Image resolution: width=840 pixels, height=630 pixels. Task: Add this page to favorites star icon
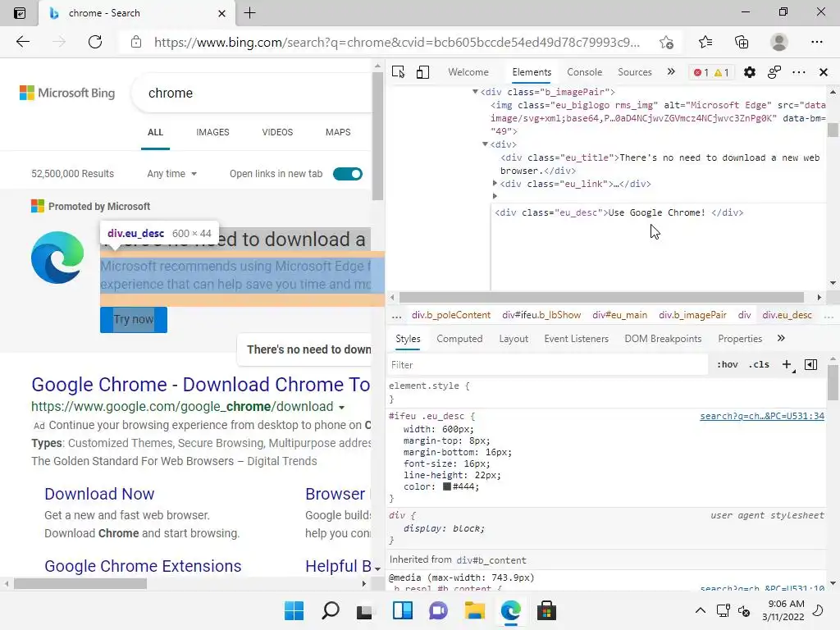pos(666,42)
